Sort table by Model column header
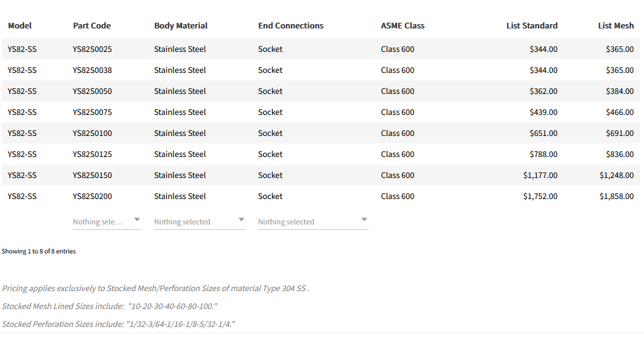The width and height of the screenshot is (644, 348). [20, 26]
